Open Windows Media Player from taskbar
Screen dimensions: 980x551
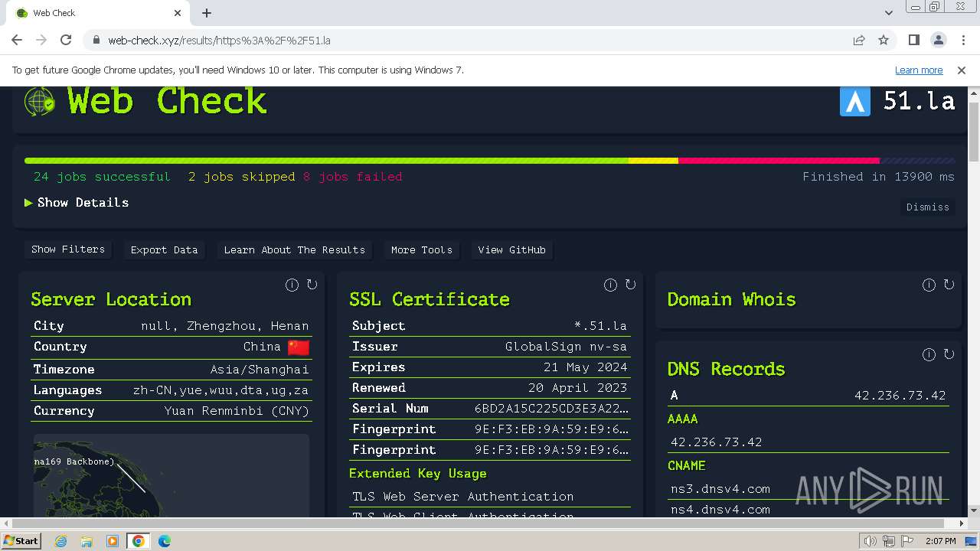click(113, 541)
